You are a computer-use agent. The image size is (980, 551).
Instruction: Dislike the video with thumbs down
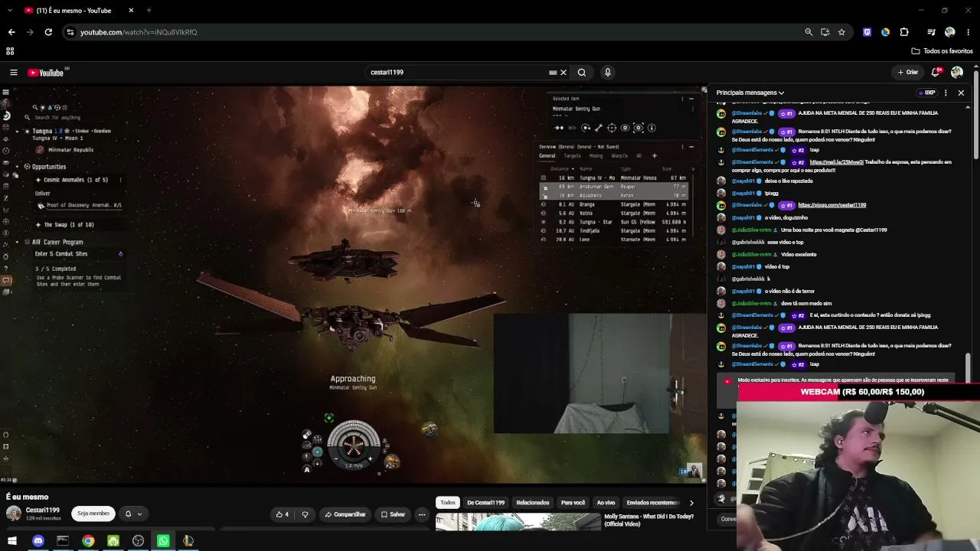coord(305,514)
